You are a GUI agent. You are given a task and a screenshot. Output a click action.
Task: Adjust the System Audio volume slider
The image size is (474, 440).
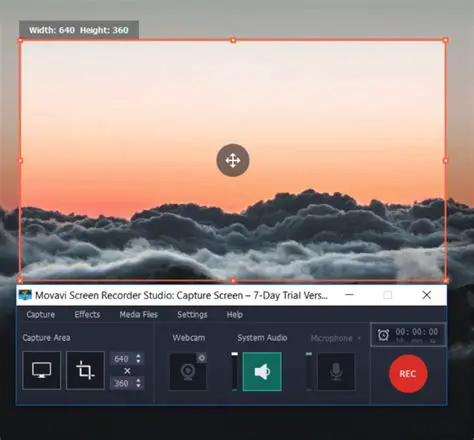[235, 371]
